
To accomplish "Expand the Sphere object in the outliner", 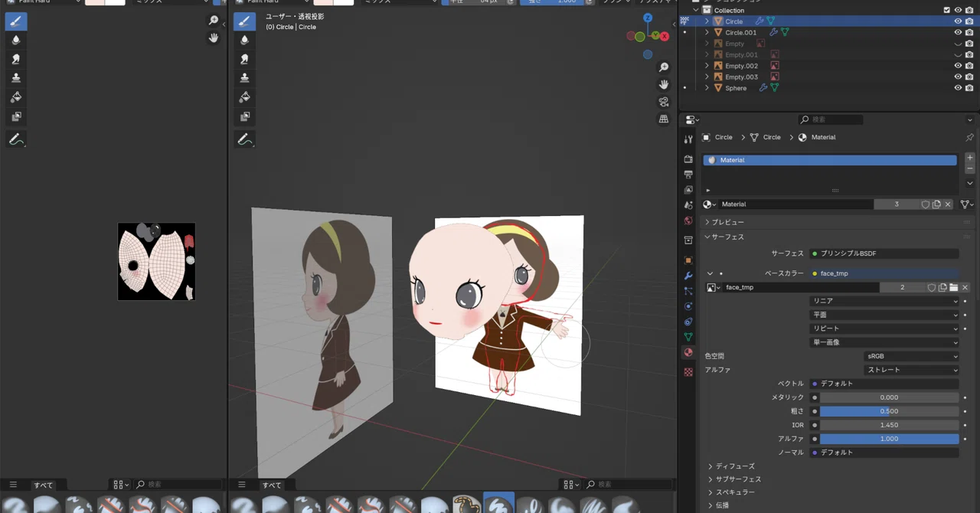I will pos(707,88).
